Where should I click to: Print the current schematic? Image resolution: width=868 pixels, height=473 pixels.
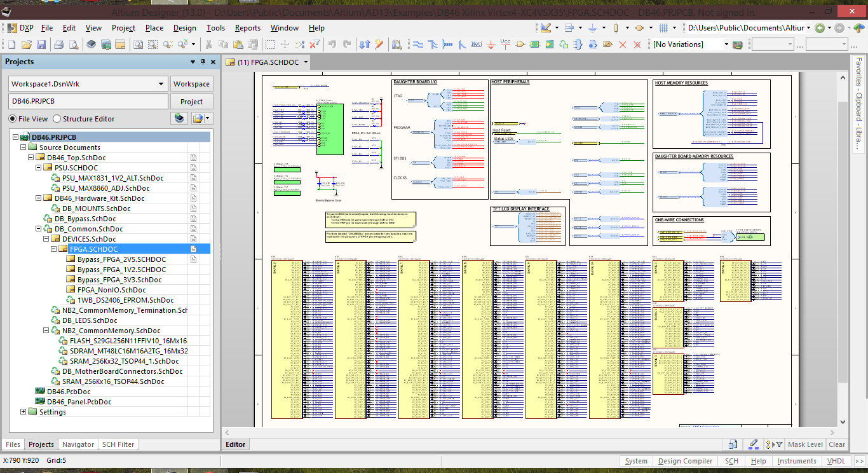click(x=58, y=45)
